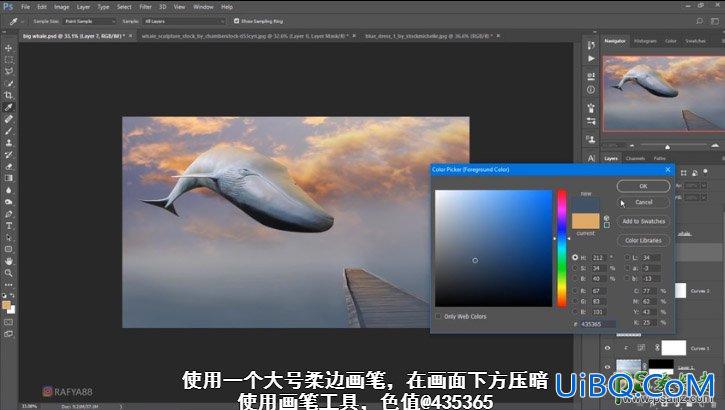
Task: Select the Eyedropper tool in left toolbar
Action: click(8, 107)
